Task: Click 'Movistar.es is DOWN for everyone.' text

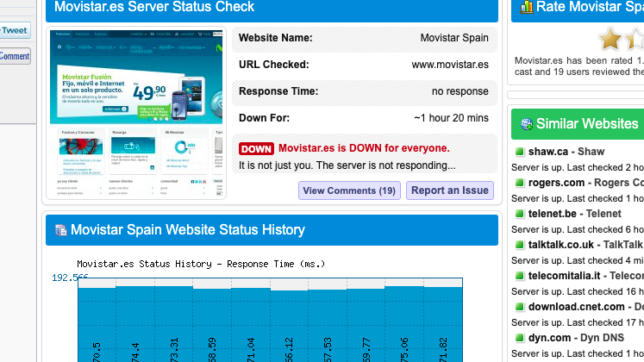Action: [364, 148]
